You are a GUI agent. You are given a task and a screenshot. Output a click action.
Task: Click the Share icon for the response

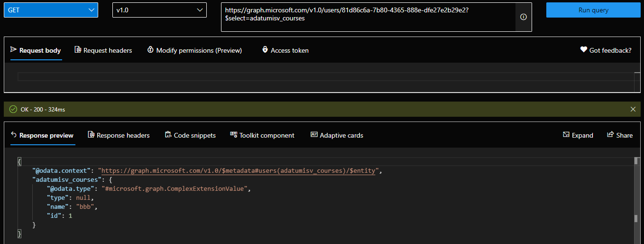[610, 135]
